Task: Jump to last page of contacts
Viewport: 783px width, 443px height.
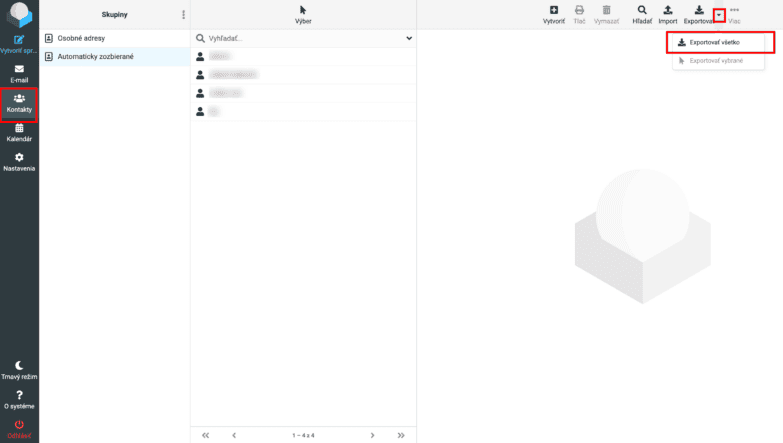Action: tap(400, 435)
